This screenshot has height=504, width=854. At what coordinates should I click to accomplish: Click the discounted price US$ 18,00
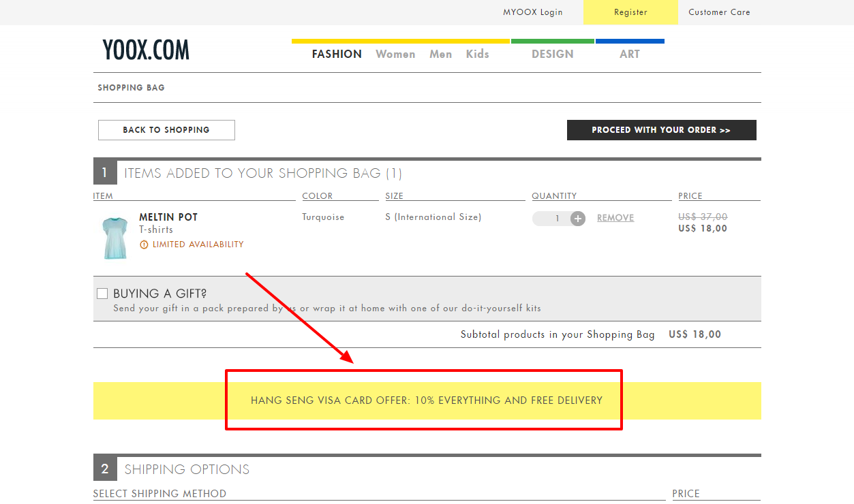coord(703,229)
